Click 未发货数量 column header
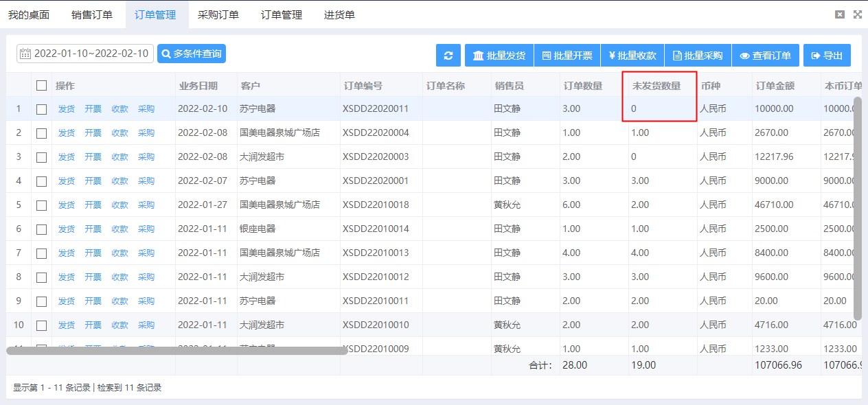The image size is (868, 405). pyautogui.click(x=663, y=86)
